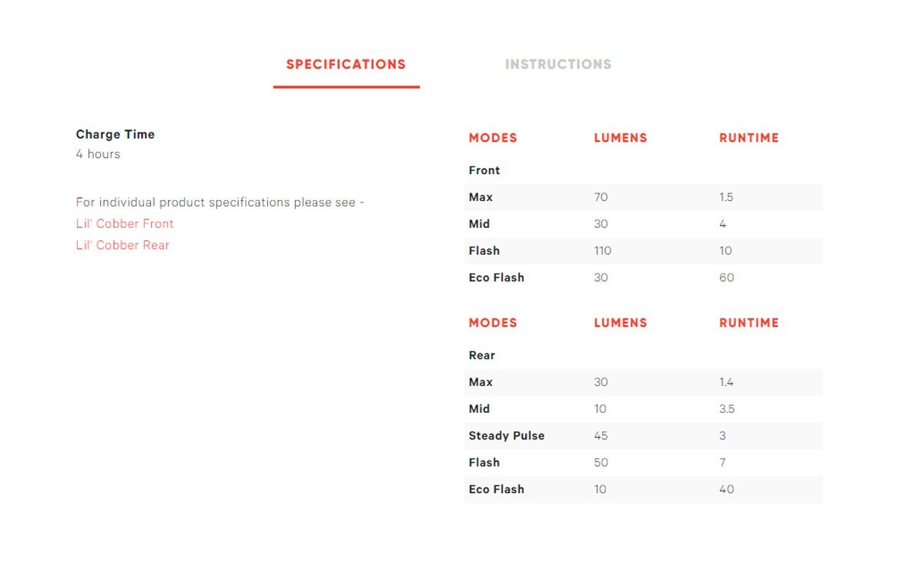This screenshot has height=570, width=924.
Task: Open the Instructions tab
Action: point(558,65)
